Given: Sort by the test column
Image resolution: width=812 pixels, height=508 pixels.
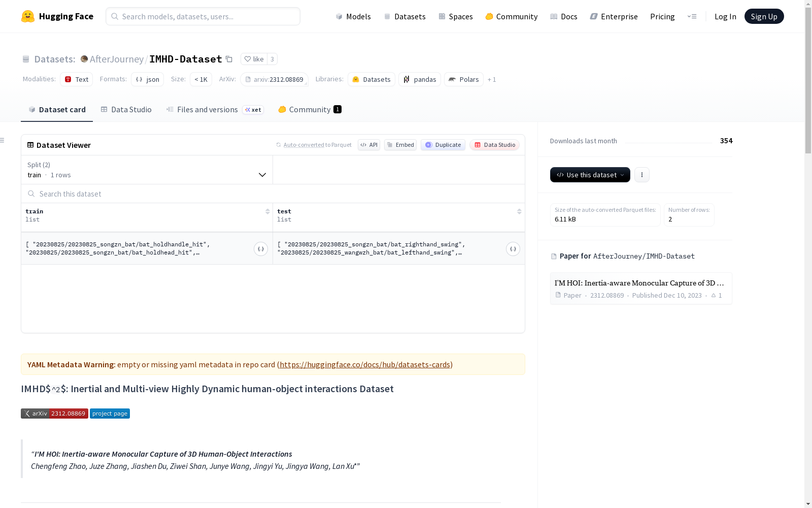Looking at the screenshot, I should (519, 211).
